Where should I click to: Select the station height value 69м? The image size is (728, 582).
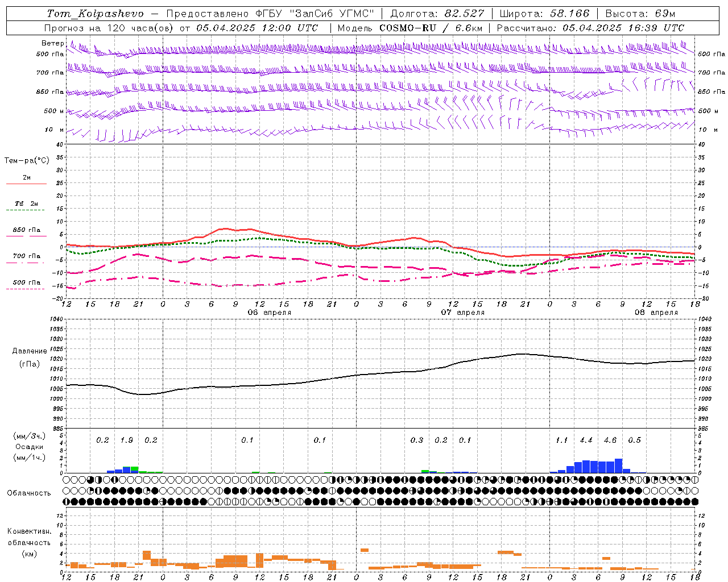[x=665, y=14]
